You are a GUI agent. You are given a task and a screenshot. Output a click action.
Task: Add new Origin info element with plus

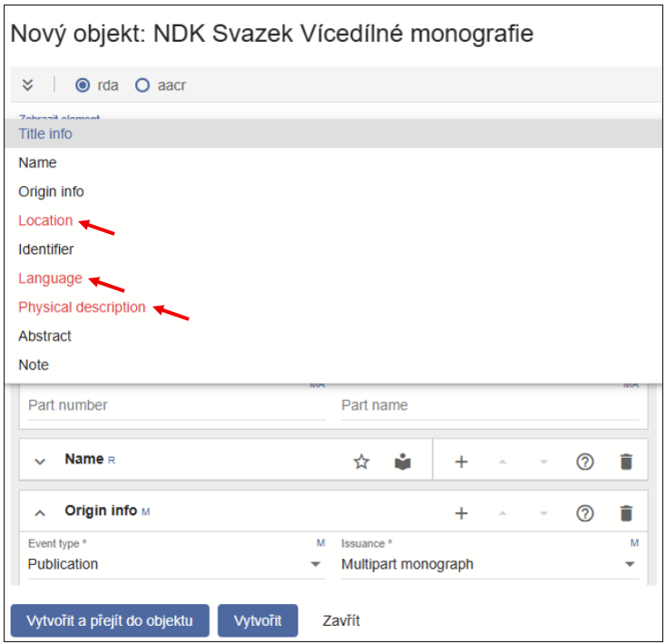pyautogui.click(x=461, y=513)
